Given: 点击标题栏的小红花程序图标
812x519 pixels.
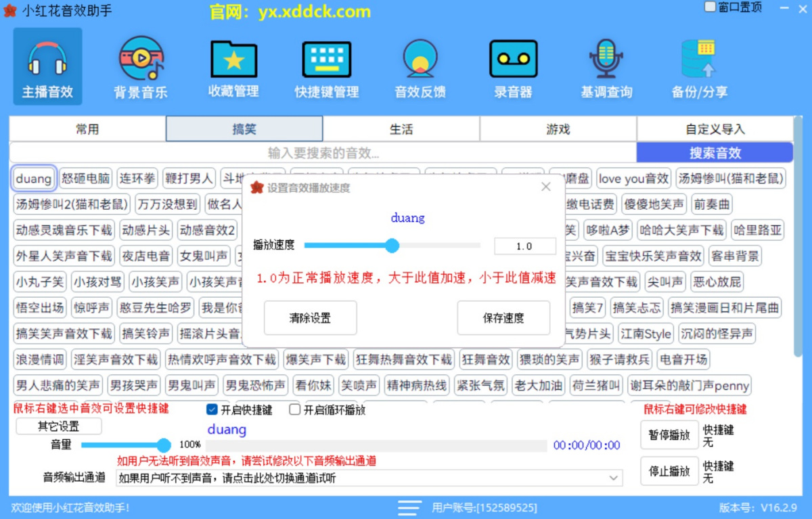Looking at the screenshot, I should (9, 9).
